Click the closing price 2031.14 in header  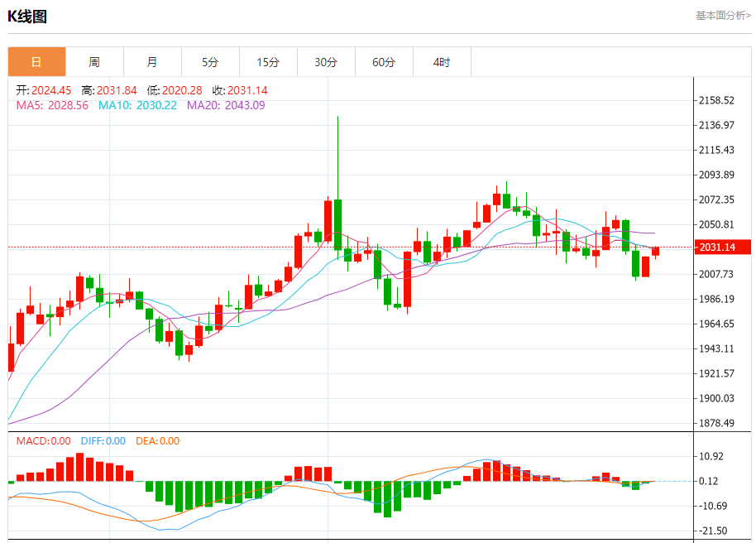coord(247,90)
